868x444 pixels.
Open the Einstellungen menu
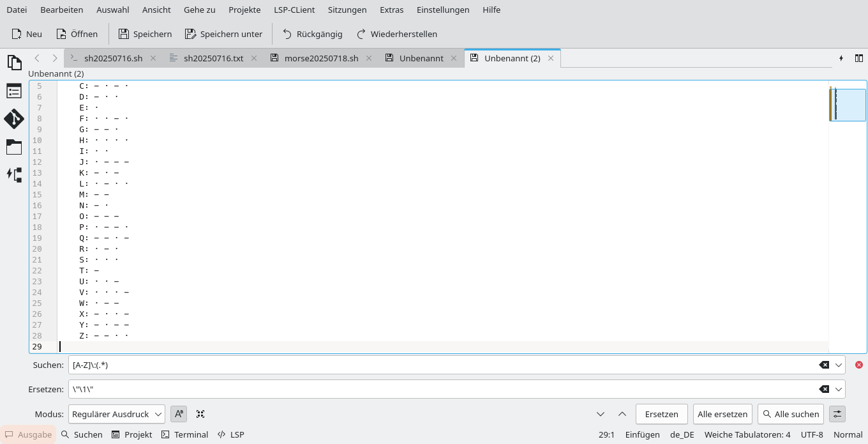(x=443, y=10)
